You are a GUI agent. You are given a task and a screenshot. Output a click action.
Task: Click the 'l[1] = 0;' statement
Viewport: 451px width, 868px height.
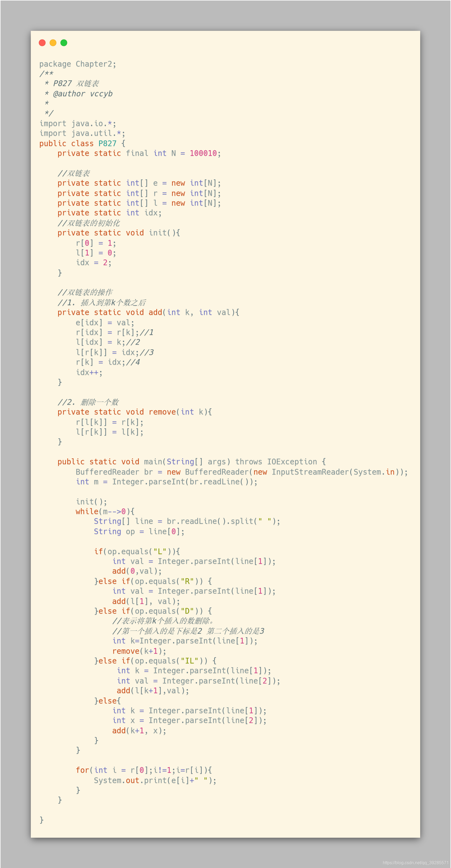pos(96,253)
